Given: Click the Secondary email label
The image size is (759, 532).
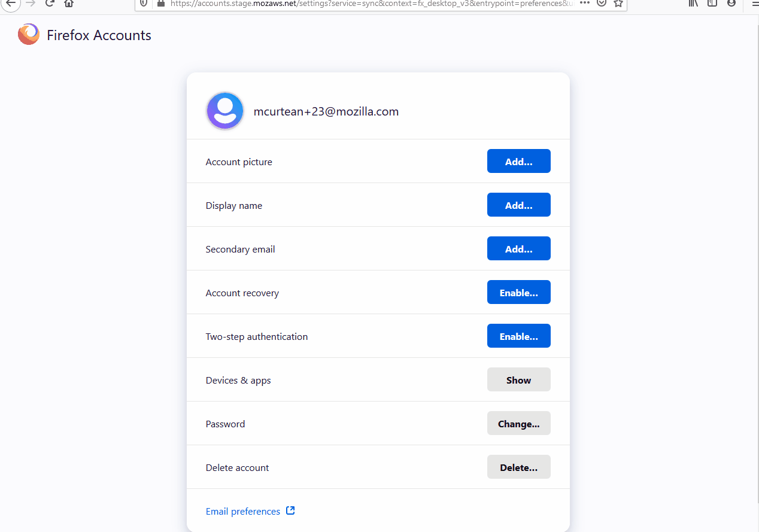Looking at the screenshot, I should click(x=241, y=249).
